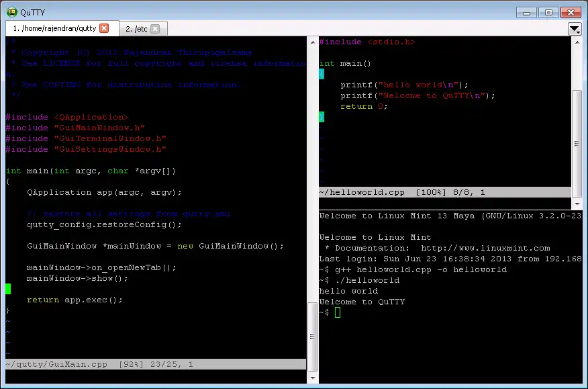Click the #include "GuiSettingsWindow.h" line
588x389 pixels.
coord(86,149)
